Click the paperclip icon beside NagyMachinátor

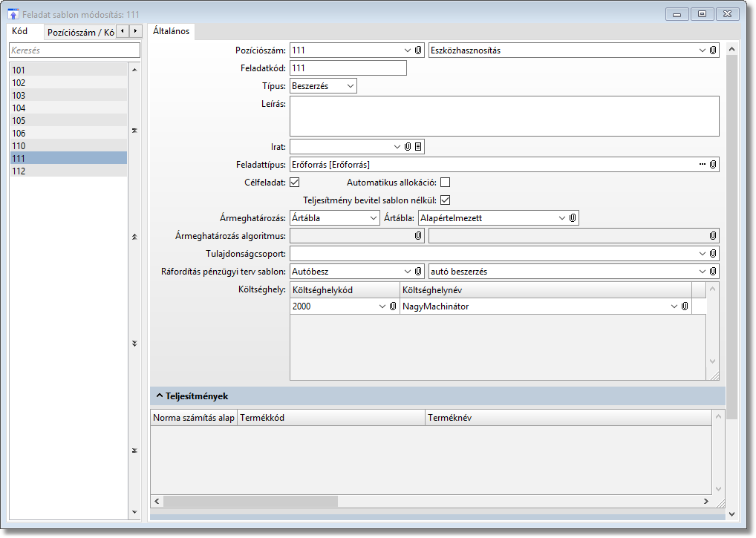pos(684,306)
